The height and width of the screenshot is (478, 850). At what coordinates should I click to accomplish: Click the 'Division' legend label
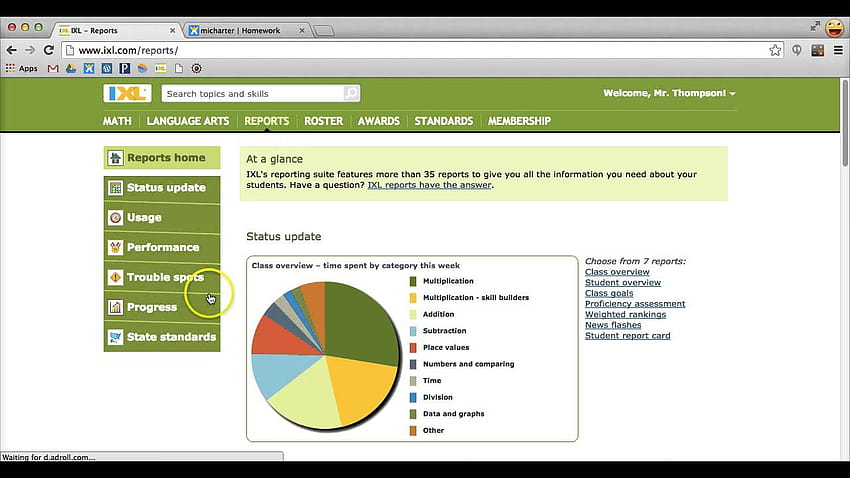[x=437, y=397]
